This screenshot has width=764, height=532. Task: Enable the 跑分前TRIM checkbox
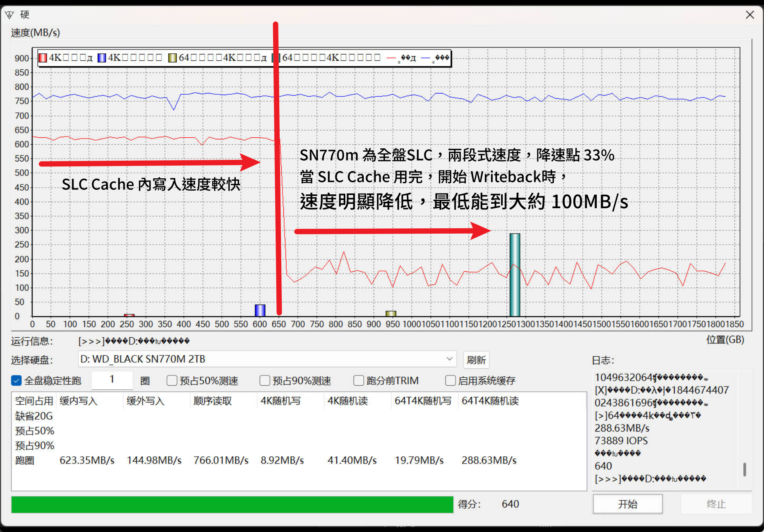pyautogui.click(x=359, y=381)
